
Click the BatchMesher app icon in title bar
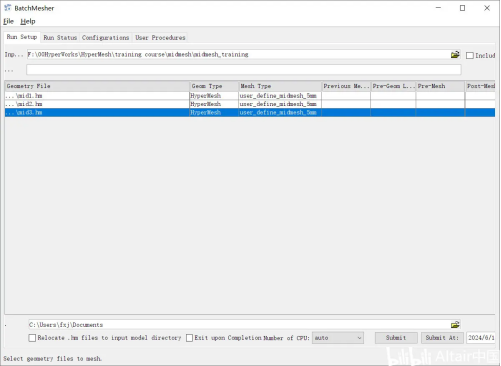[x=7, y=8]
